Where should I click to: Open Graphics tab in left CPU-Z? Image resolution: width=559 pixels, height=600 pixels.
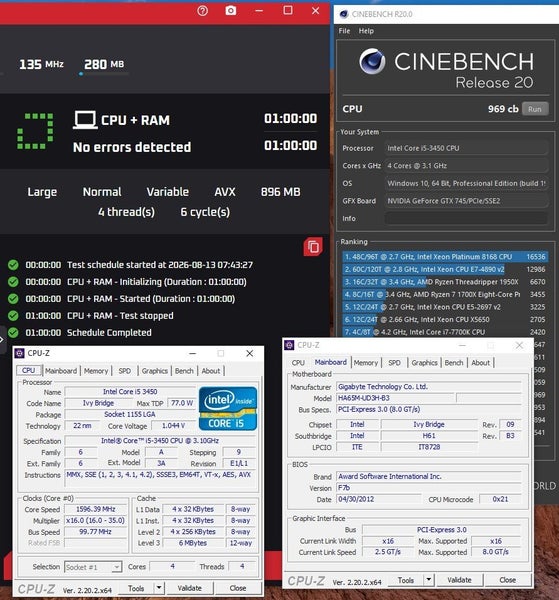155,371
